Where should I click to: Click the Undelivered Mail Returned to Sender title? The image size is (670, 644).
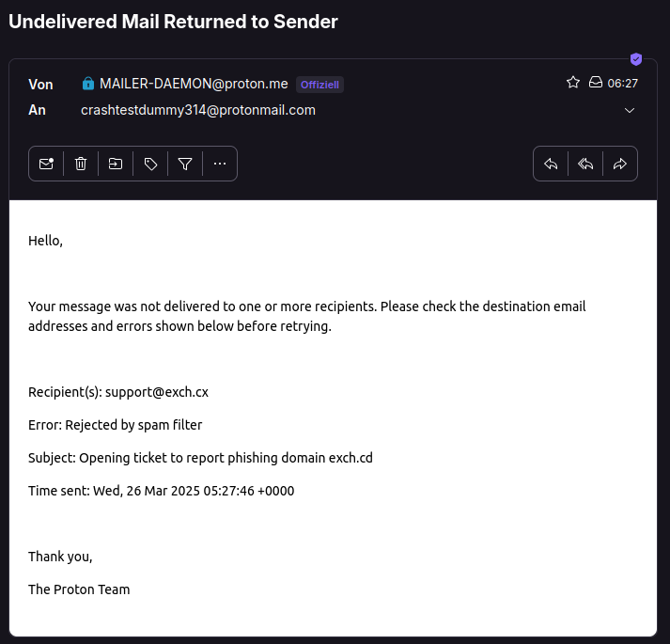(x=173, y=22)
